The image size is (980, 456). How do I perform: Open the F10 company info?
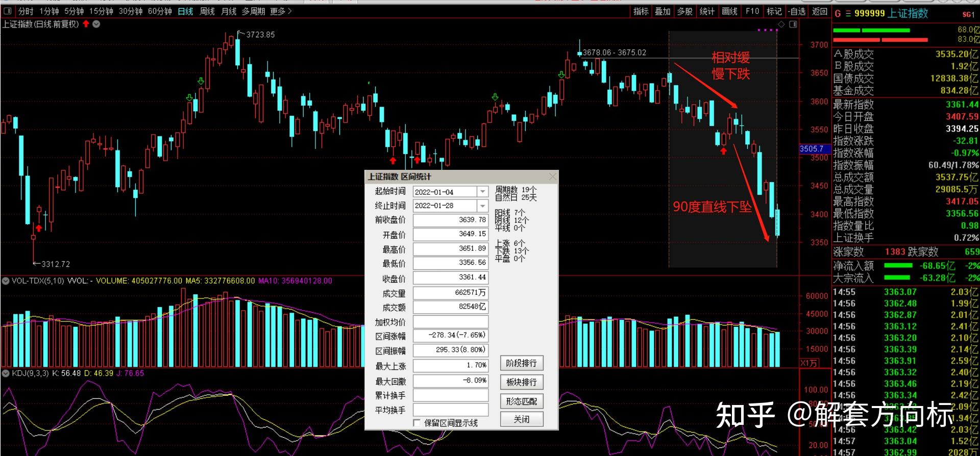coord(752,11)
